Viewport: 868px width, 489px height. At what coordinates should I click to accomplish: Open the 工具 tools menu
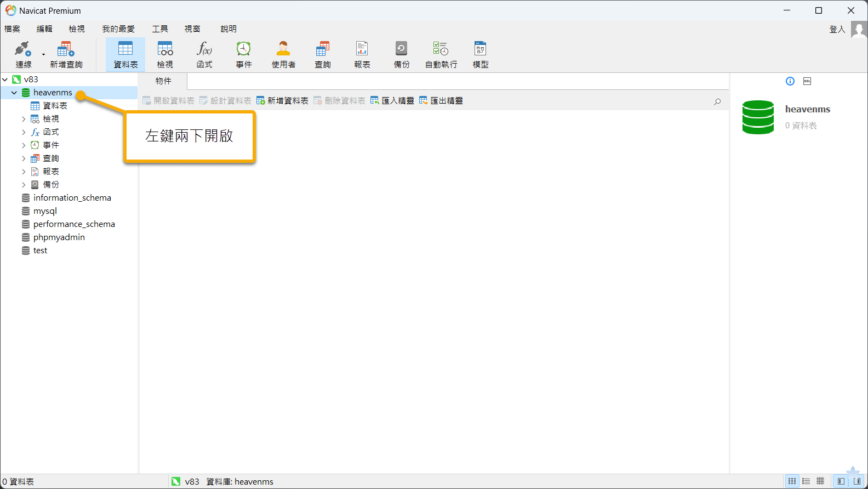coord(160,29)
